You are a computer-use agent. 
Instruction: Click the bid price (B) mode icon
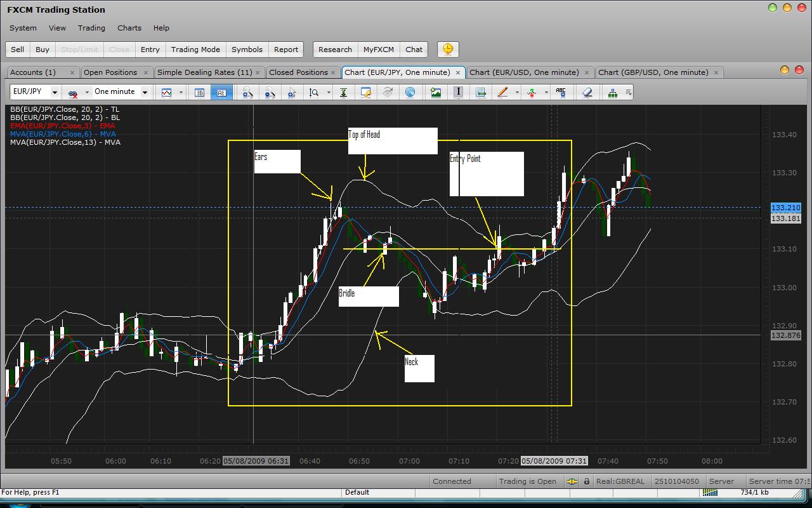pyautogui.click(x=200, y=93)
